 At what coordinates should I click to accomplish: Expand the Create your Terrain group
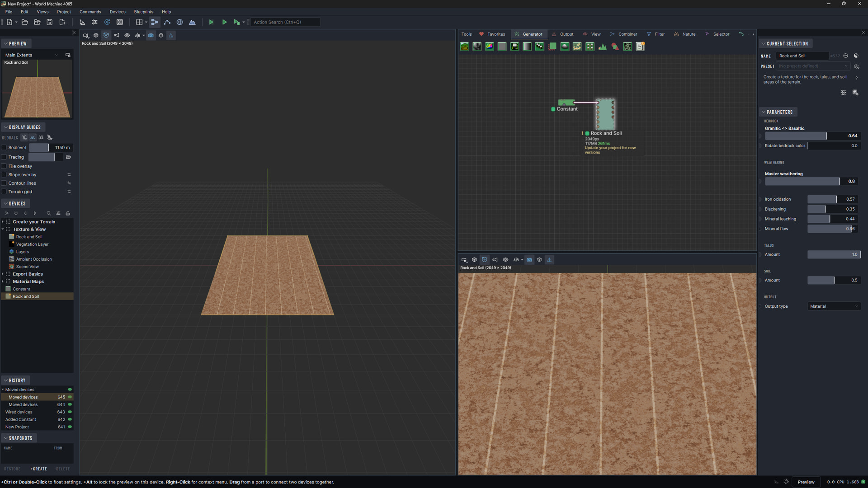pos(3,222)
